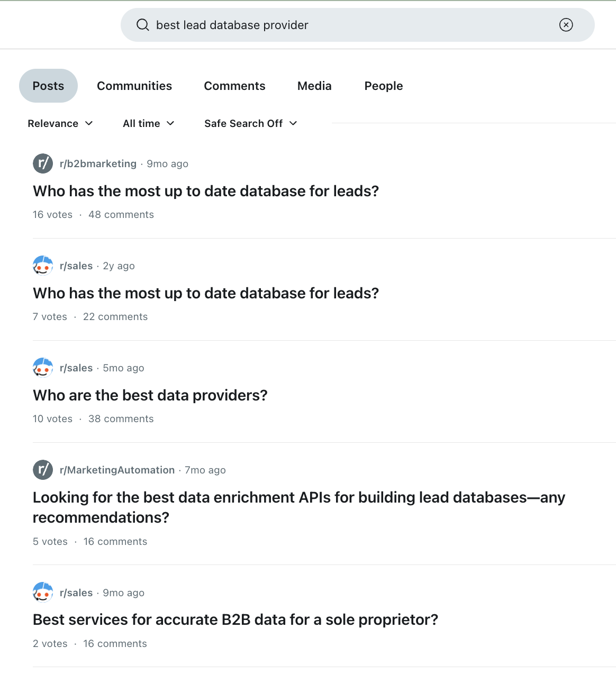
Task: Select the Media tab
Action: pyautogui.click(x=314, y=86)
